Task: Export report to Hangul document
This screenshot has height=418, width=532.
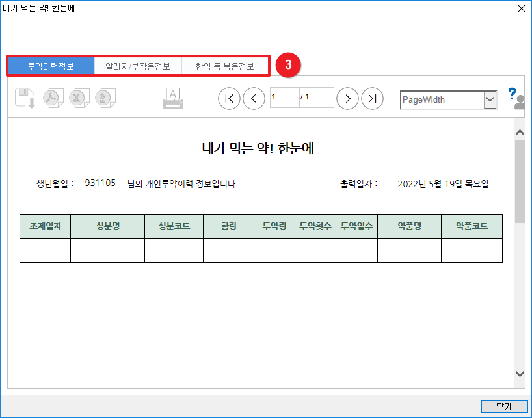Action: [104, 99]
